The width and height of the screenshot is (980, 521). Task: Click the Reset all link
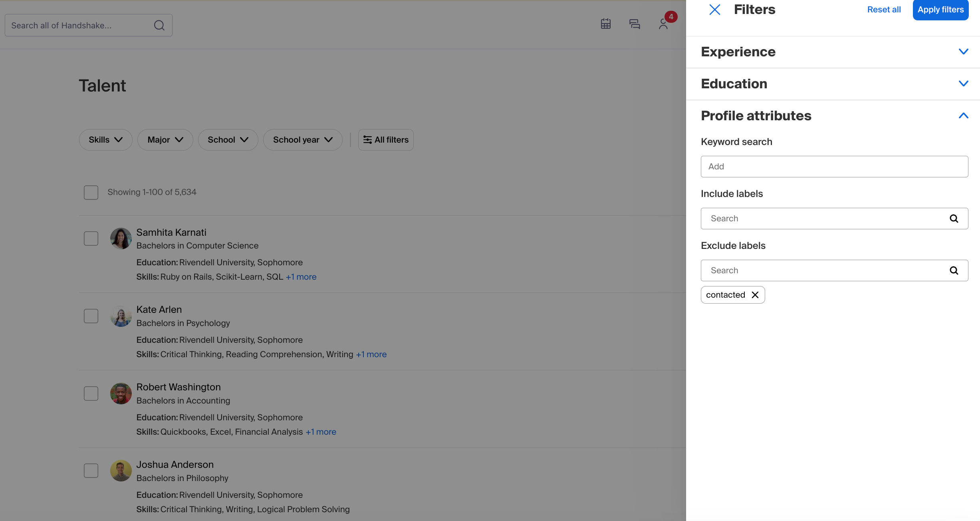pyautogui.click(x=884, y=10)
